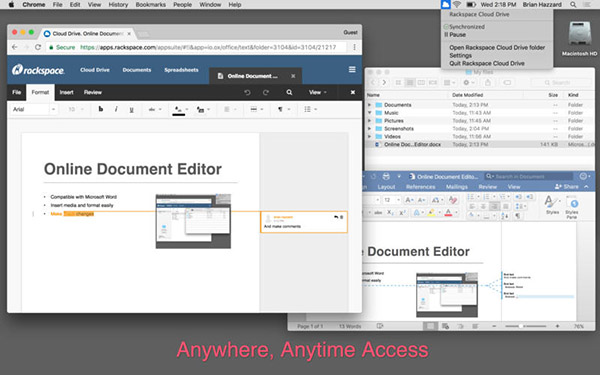Open the Layout tab in Word
The width and height of the screenshot is (600, 375).
386,187
